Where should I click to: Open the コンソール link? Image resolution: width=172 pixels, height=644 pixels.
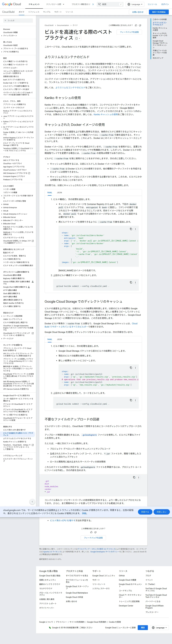coord(152,4)
